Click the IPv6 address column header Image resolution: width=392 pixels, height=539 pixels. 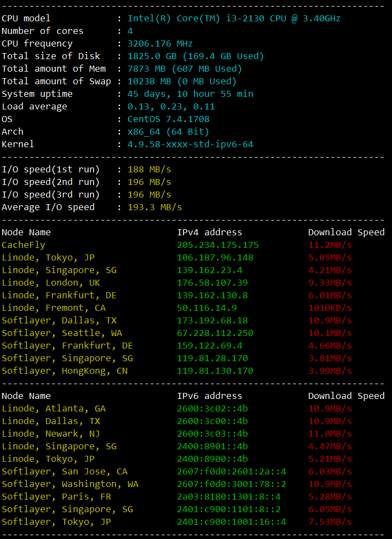point(209,396)
